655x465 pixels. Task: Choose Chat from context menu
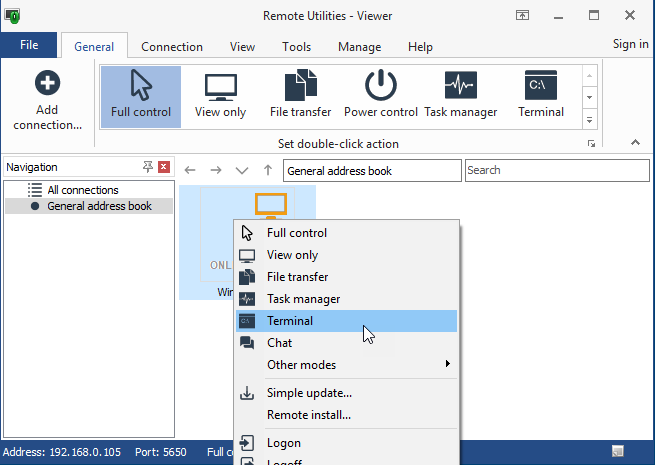point(346,343)
